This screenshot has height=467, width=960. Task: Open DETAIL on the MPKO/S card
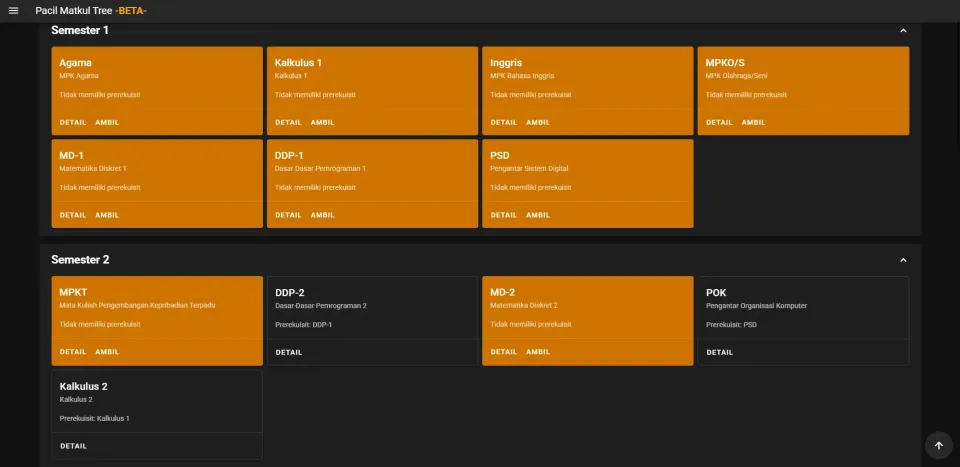coord(719,122)
